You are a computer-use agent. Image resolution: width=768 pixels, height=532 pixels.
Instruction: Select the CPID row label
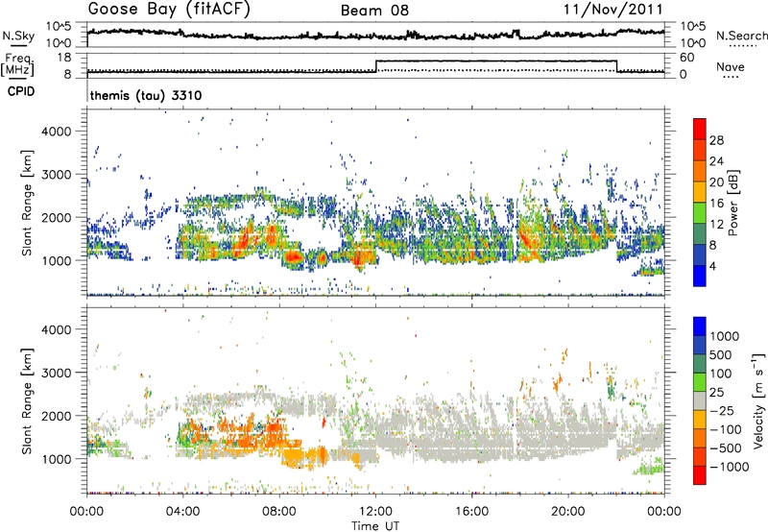click(x=21, y=91)
